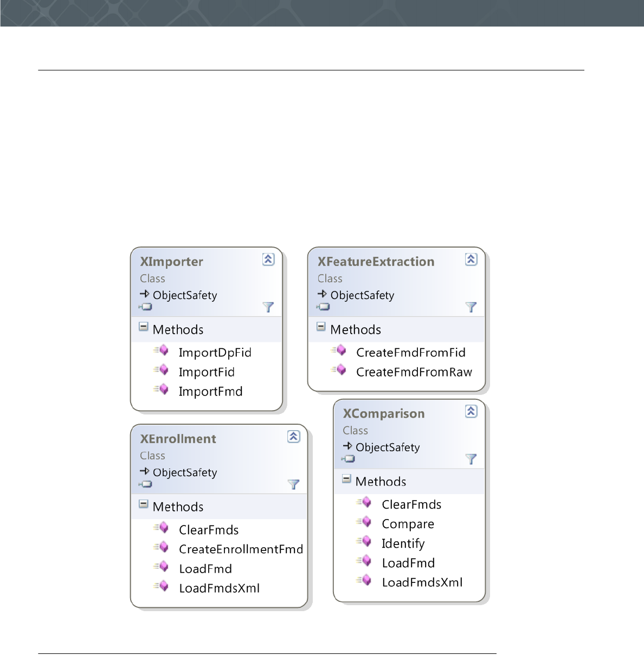Click XEnrollment's LoadFmd method icon
644x655 pixels.
click(161, 567)
